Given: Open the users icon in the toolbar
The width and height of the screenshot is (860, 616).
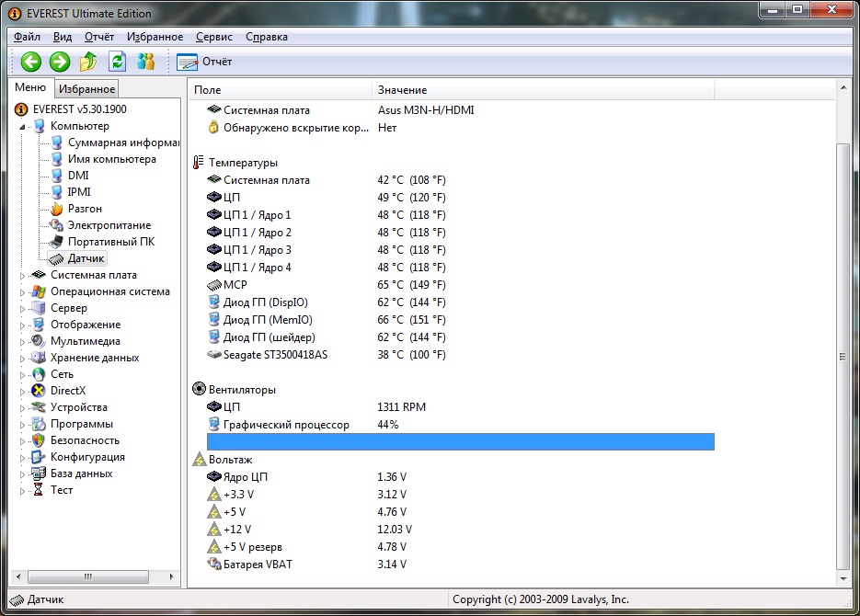Looking at the screenshot, I should pyautogui.click(x=145, y=62).
